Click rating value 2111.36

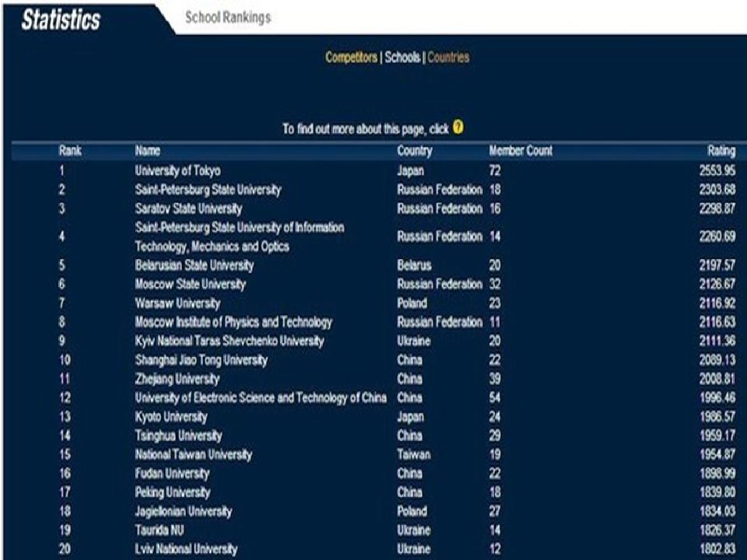coord(717,341)
